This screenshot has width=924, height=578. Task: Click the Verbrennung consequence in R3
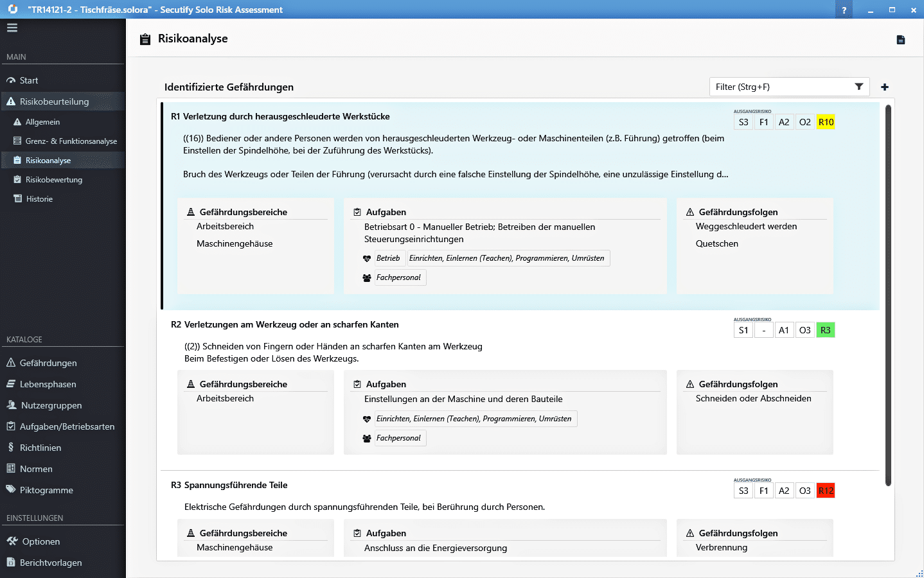(722, 547)
